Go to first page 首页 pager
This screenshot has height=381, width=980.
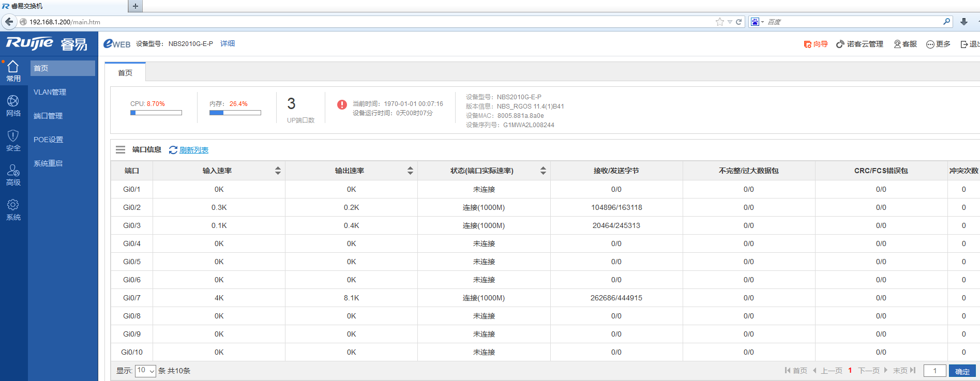796,370
